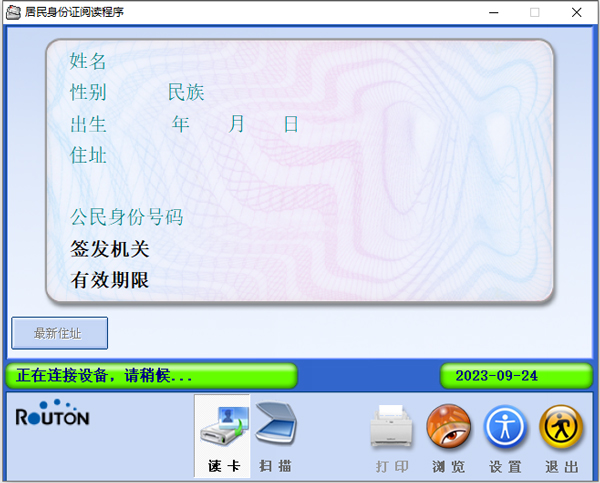Viewport: 600px width, 483px height.
Task: Click the 住址 label
Action: [x=88, y=155]
